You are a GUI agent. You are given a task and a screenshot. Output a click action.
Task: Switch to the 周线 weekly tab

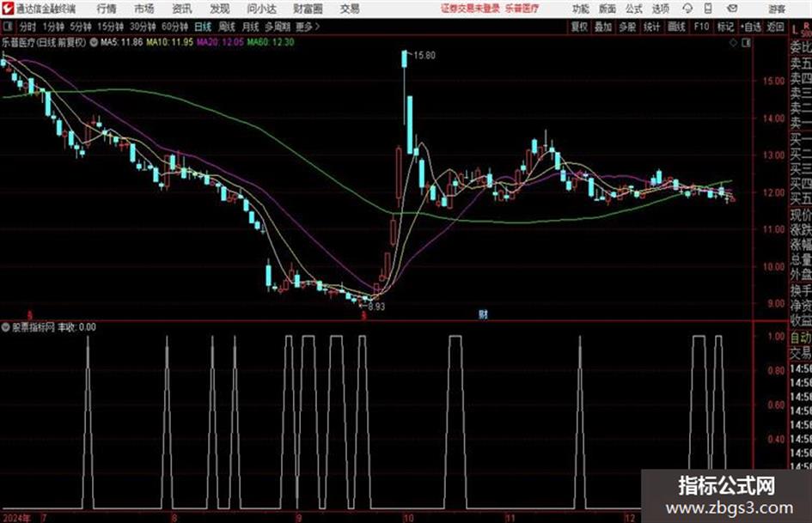point(227,27)
